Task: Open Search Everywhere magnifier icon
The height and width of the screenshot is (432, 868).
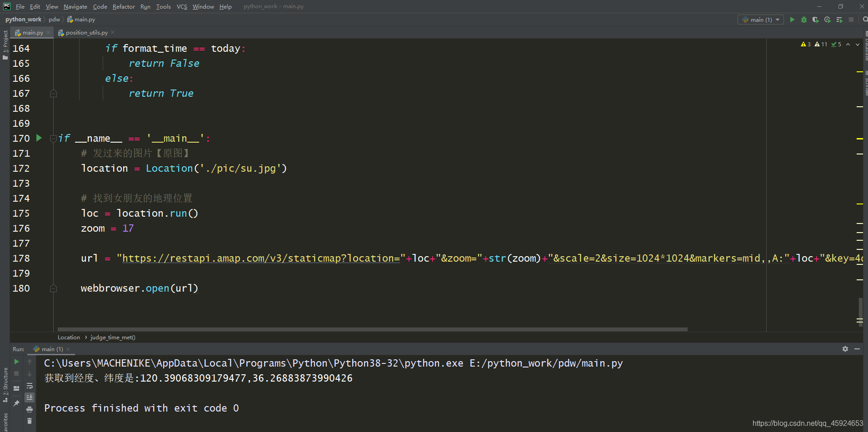Action: coord(865,20)
